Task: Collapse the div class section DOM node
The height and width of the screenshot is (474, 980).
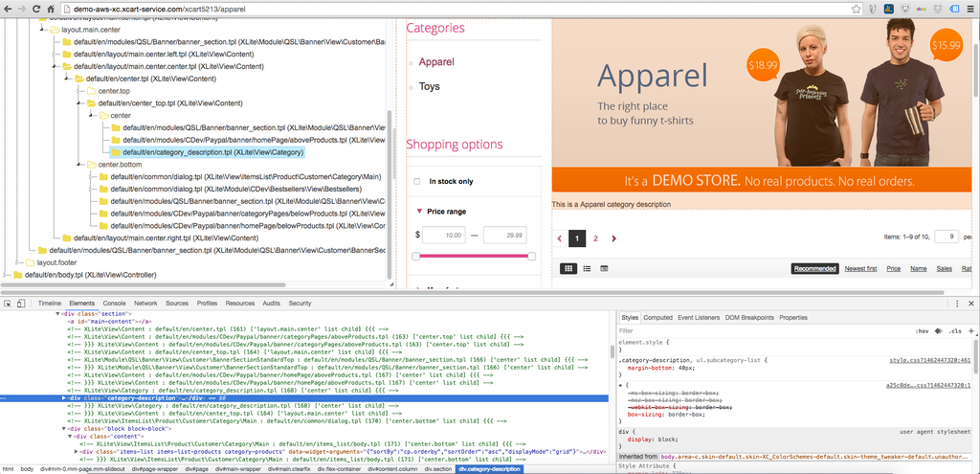Action: tap(58, 313)
